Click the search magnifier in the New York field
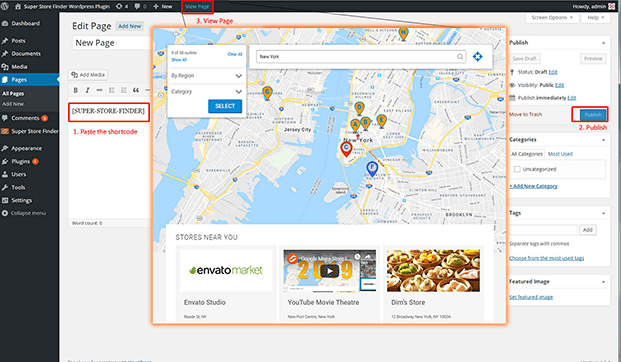621x362 pixels. [460, 57]
